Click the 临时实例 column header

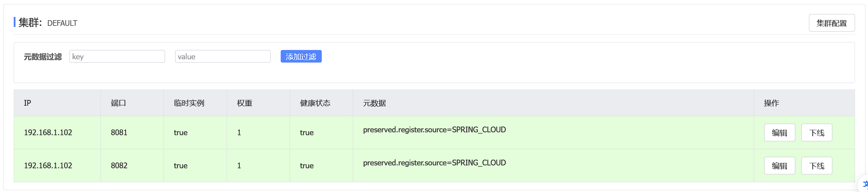(189, 103)
